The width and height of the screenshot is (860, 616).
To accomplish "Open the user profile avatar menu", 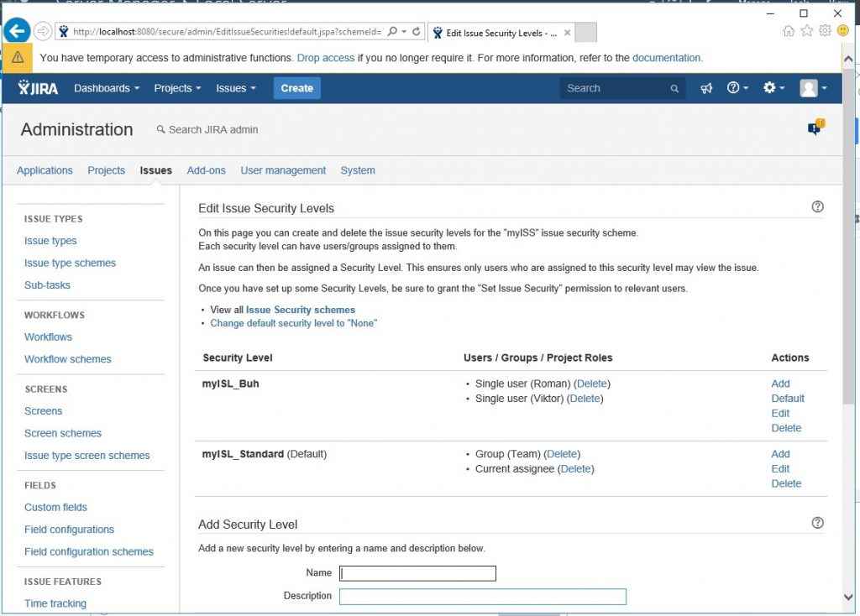I will pos(813,87).
